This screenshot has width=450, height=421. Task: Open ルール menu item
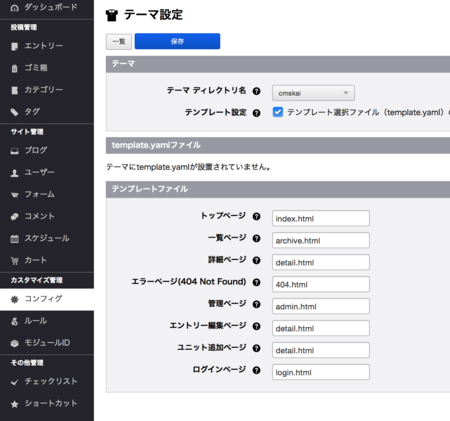[x=47, y=321]
